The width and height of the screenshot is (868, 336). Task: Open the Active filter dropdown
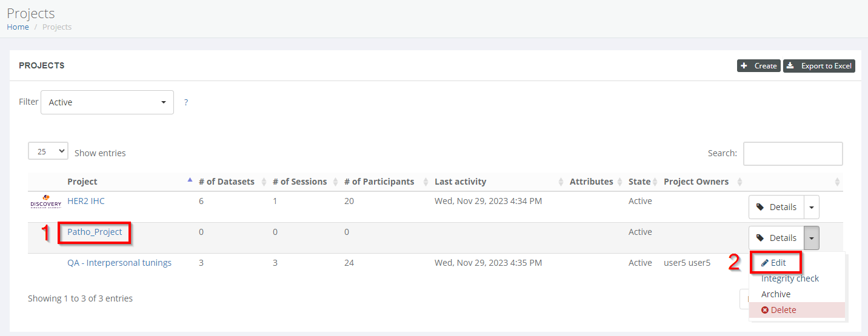(107, 102)
